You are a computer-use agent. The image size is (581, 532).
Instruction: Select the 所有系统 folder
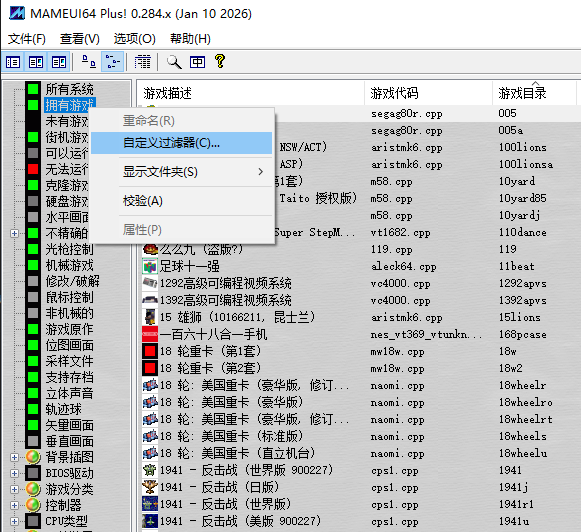[x=70, y=89]
